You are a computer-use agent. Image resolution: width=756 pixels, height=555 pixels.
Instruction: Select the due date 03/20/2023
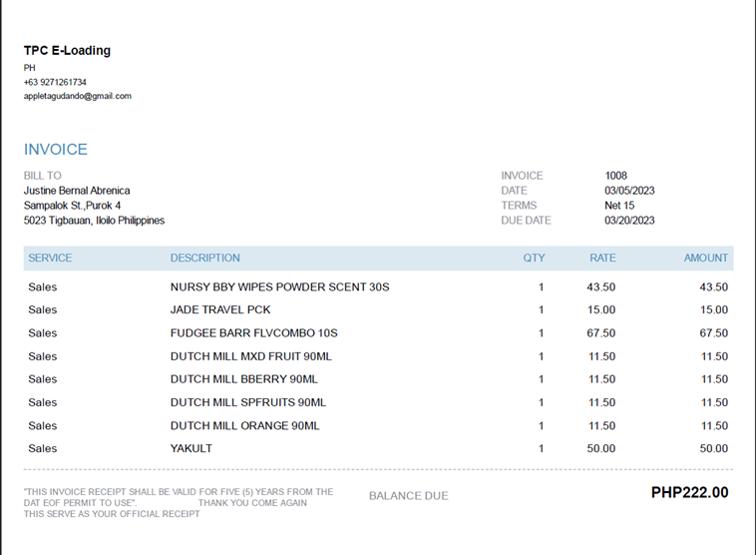coord(629,221)
